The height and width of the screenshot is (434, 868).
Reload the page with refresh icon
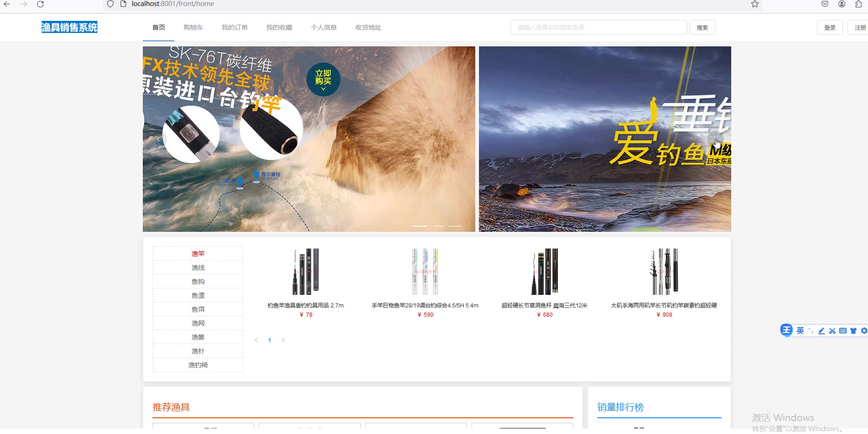[x=40, y=4]
